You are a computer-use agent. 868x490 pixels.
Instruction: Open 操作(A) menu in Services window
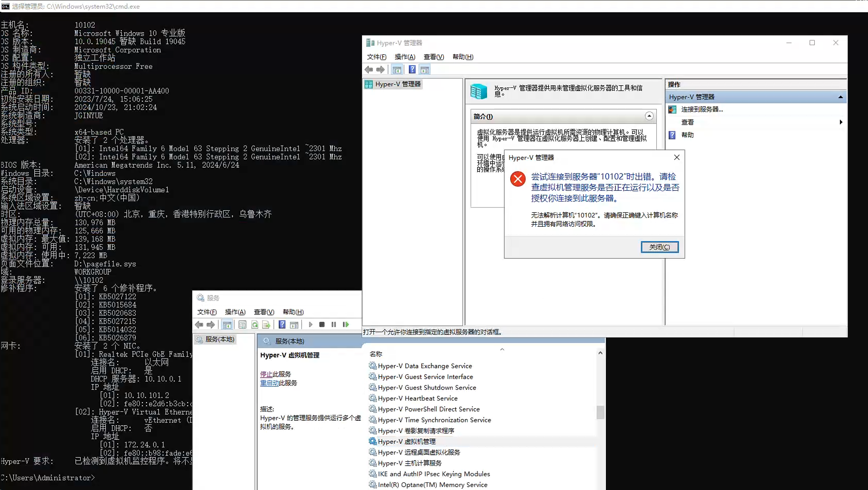point(235,312)
